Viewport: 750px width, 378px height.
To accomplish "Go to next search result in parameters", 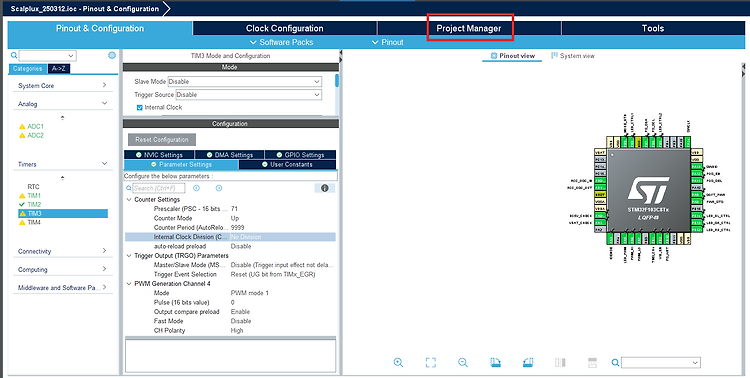I will [x=219, y=188].
